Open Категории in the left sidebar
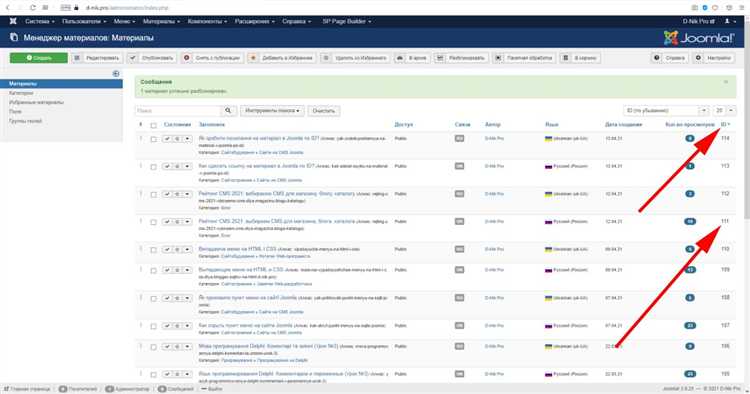Viewport: 750px width, 394px height. pyautogui.click(x=21, y=93)
